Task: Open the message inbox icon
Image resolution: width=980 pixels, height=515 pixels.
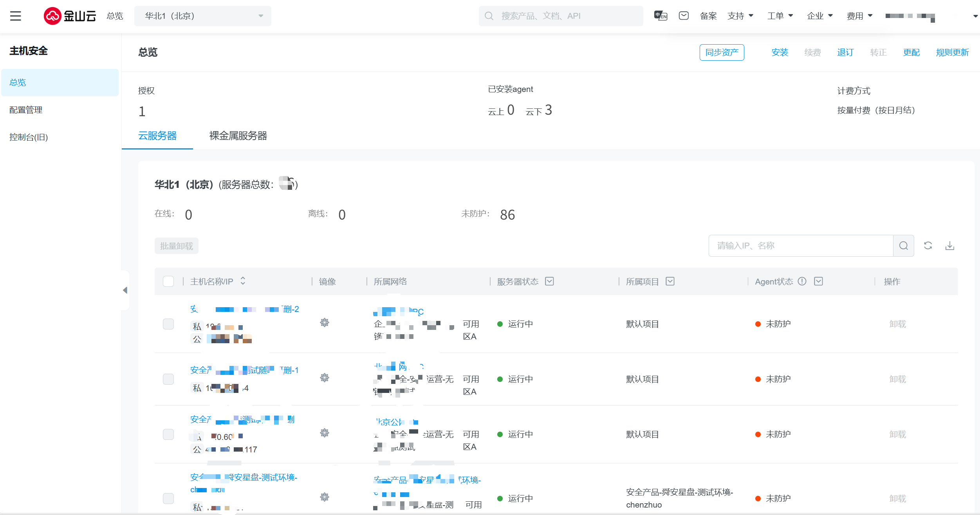Action: pyautogui.click(x=684, y=16)
